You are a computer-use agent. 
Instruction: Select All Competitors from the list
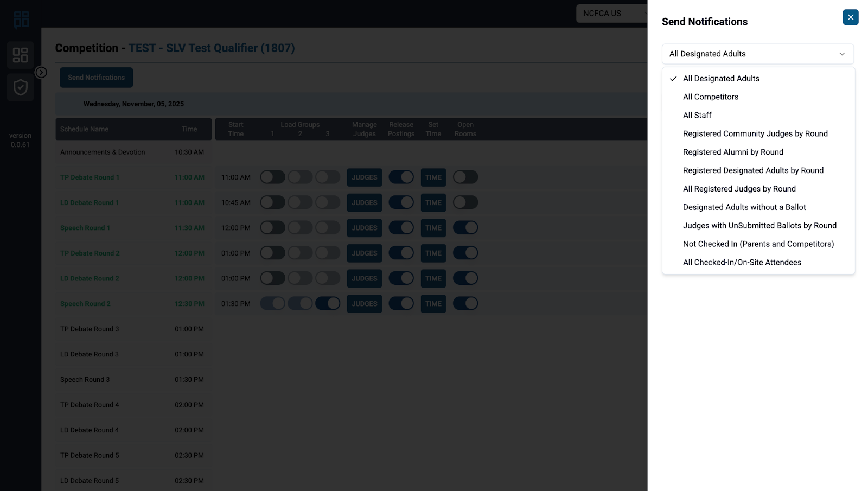pos(710,97)
